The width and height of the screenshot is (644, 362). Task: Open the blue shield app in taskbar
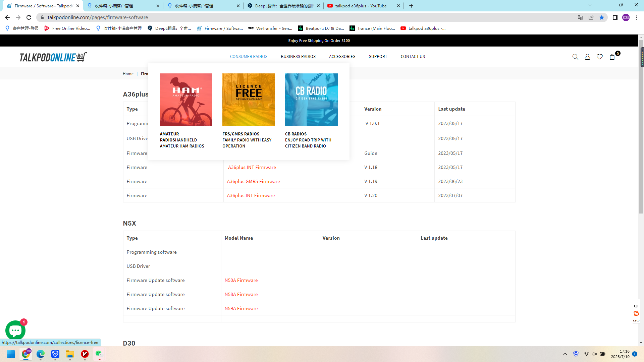pyautogui.click(x=55, y=354)
